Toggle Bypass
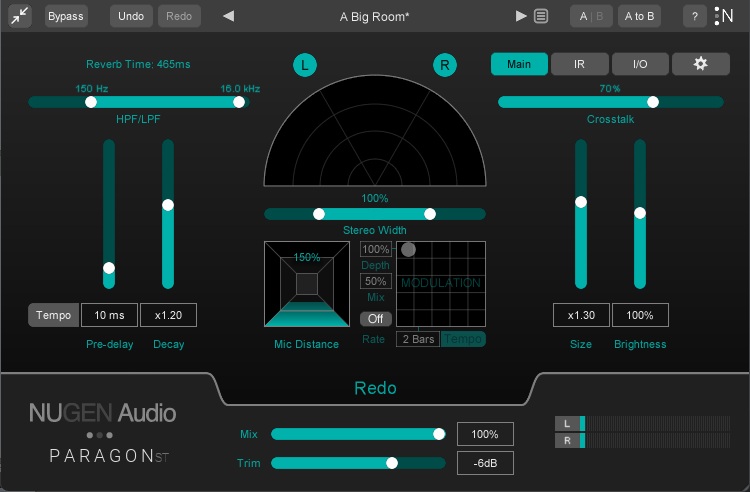The height and width of the screenshot is (492, 750). pyautogui.click(x=66, y=16)
